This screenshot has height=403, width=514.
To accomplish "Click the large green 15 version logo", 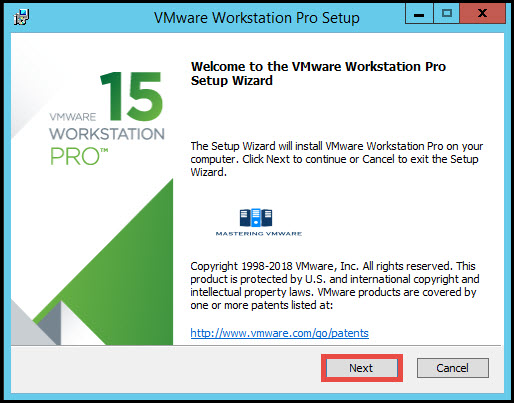I will point(131,96).
